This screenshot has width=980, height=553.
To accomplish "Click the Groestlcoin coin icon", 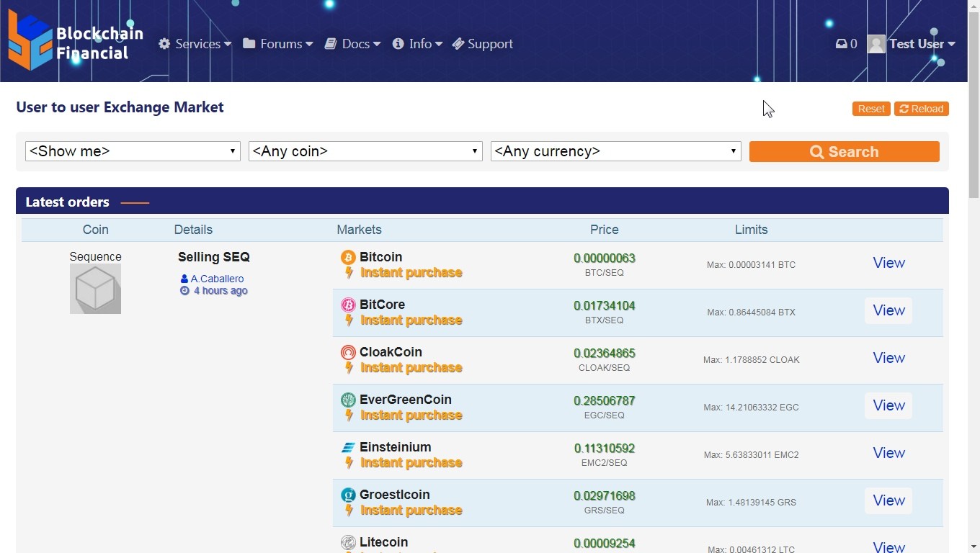I will click(x=348, y=495).
